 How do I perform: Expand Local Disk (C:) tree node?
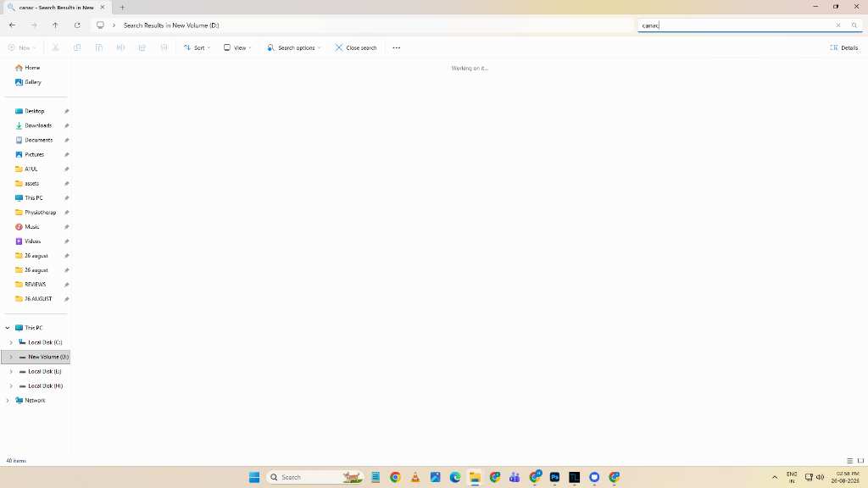tap(11, 342)
